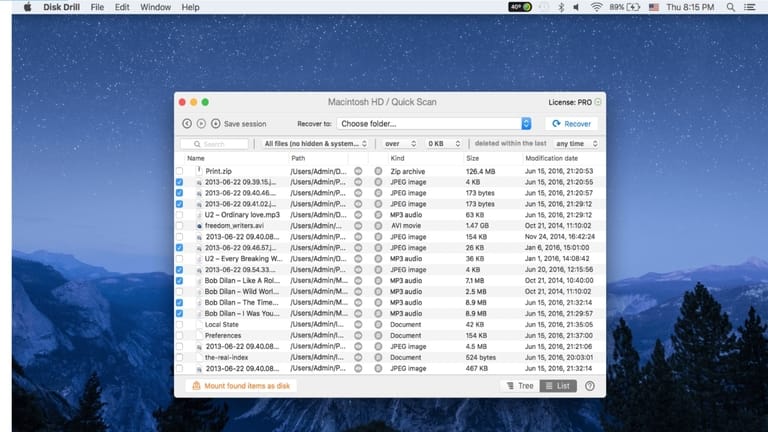Uncheck the 2013-06-22 09.41.02 file checkbox
This screenshot has height=432, width=768.
179,204
